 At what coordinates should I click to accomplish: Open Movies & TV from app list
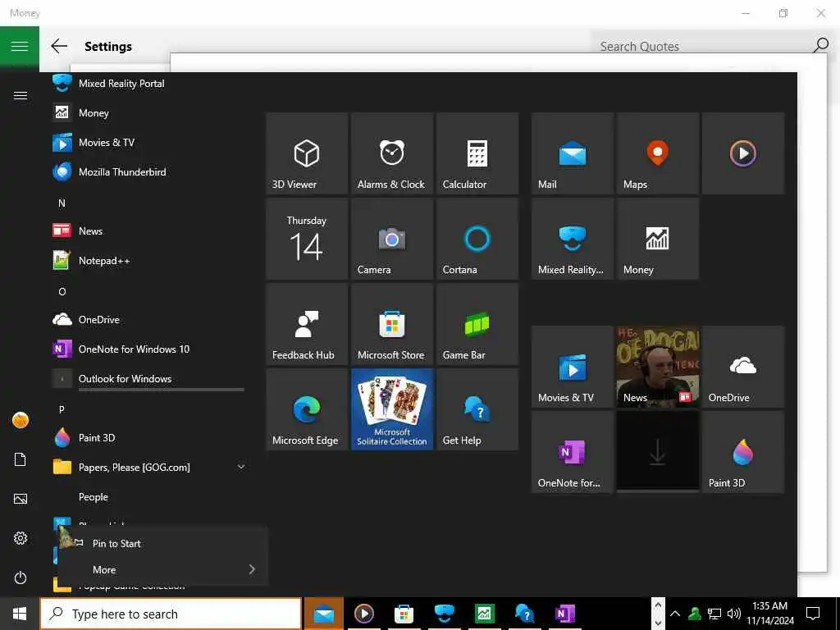(x=149, y=143)
